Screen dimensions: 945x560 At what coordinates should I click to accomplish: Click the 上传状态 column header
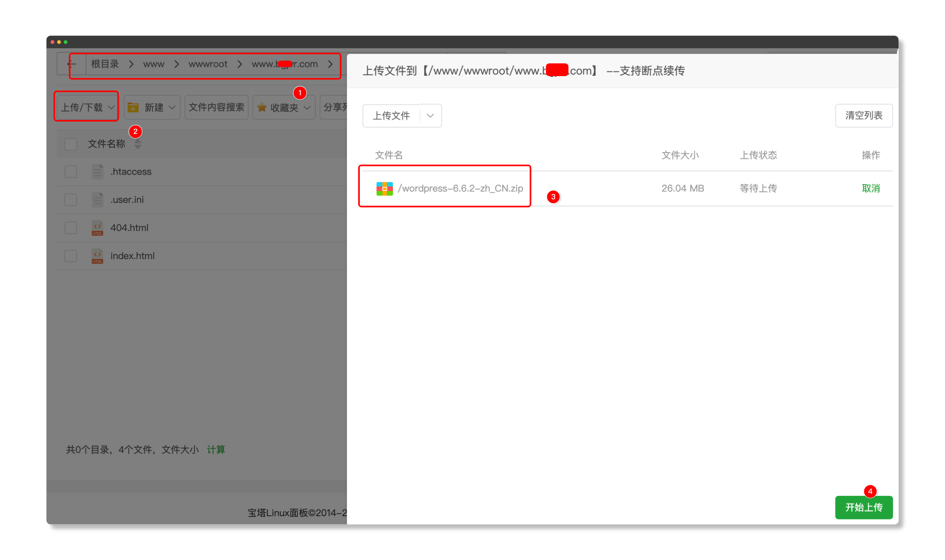pyautogui.click(x=758, y=155)
